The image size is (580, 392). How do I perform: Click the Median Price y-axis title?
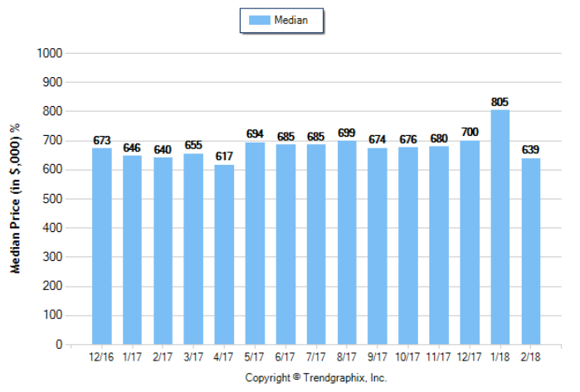click(x=15, y=198)
